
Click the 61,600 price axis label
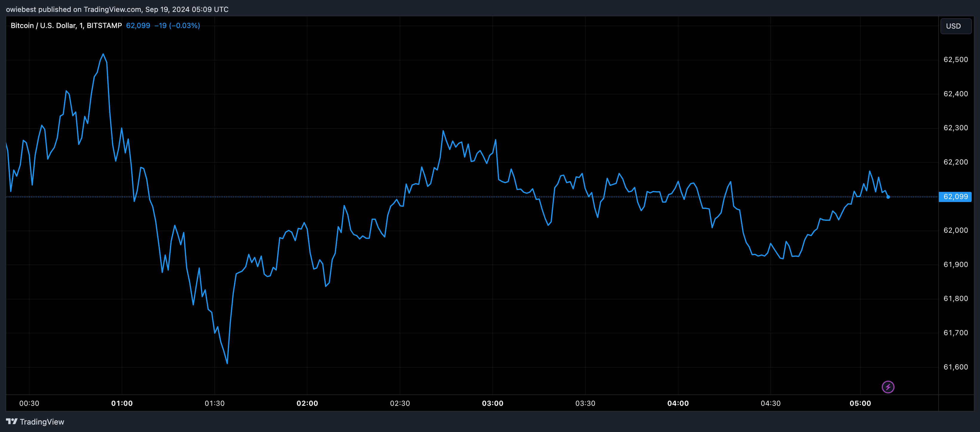[x=956, y=367]
